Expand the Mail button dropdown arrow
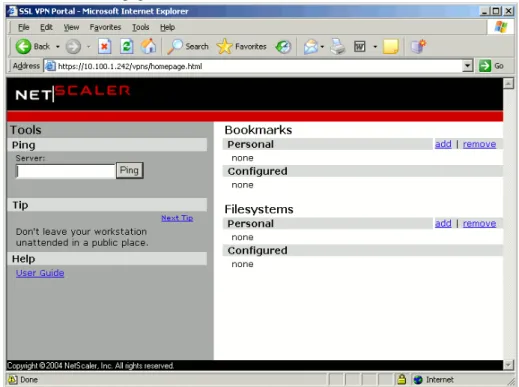The height and width of the screenshot is (387, 519). click(x=322, y=47)
